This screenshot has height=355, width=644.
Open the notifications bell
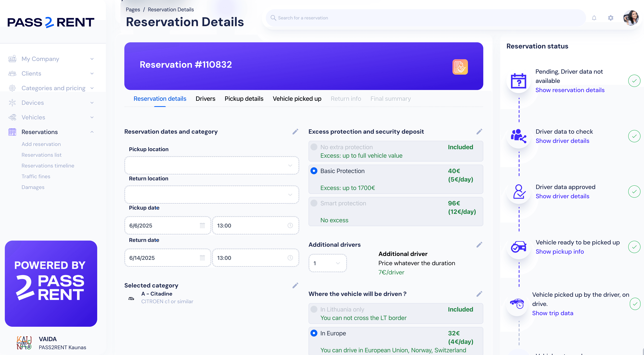pyautogui.click(x=595, y=18)
